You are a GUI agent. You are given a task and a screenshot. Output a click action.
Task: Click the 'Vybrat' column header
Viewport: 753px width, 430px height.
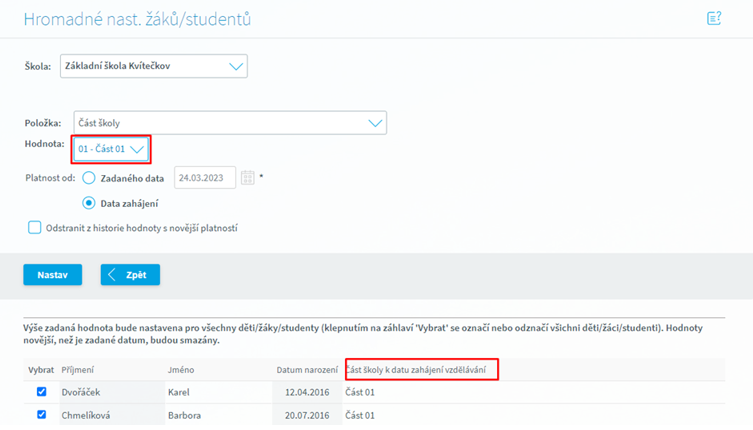(x=41, y=370)
